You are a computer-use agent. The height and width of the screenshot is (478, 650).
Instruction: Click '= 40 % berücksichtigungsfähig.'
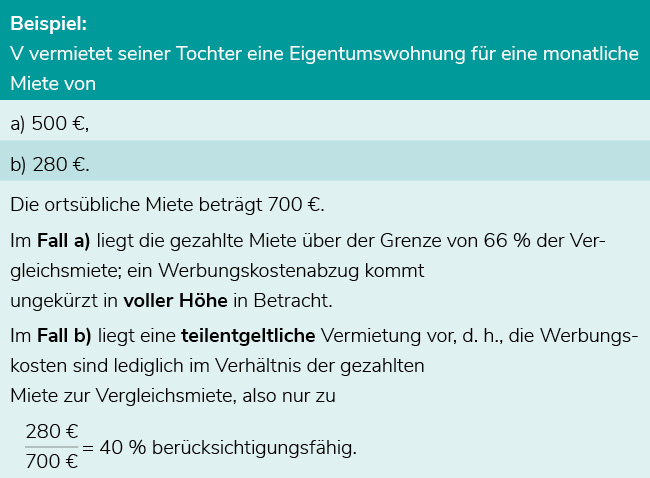(219, 448)
